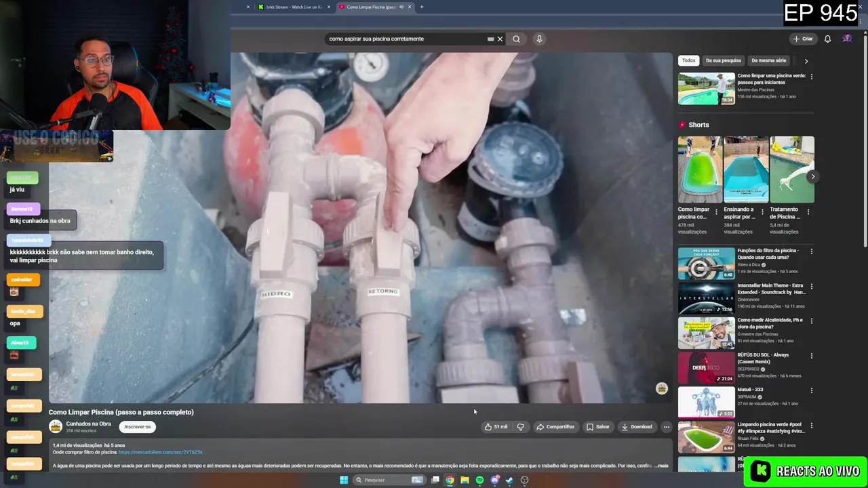Close the 'brkk Stream' browser tab

point(329,7)
